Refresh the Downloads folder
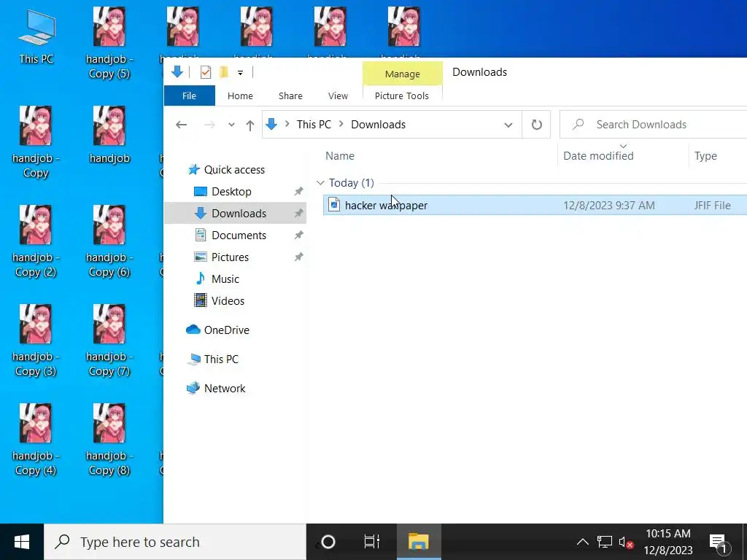 pos(536,125)
